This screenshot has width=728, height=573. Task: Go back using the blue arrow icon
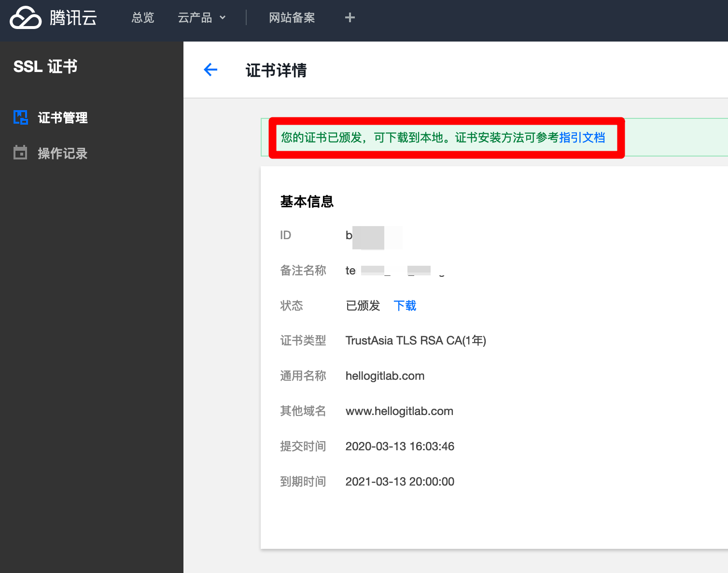(x=210, y=70)
